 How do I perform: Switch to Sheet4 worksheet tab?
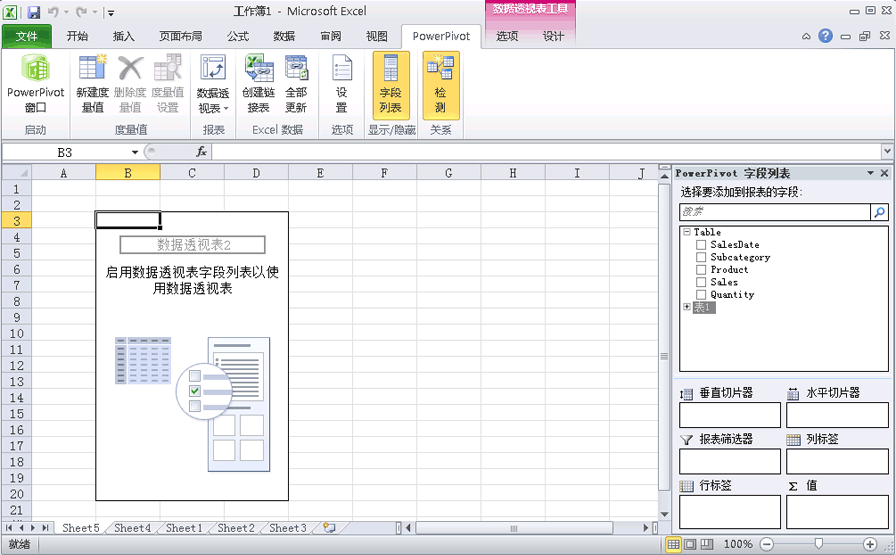[x=132, y=528]
